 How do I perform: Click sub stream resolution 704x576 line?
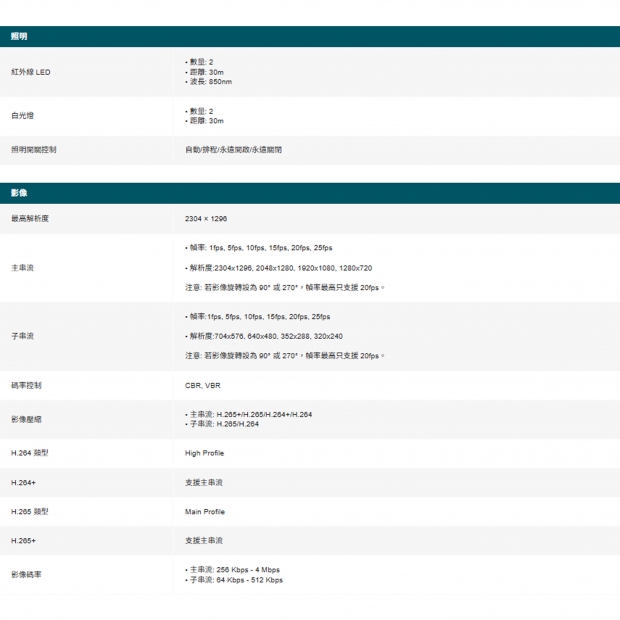click(266, 336)
